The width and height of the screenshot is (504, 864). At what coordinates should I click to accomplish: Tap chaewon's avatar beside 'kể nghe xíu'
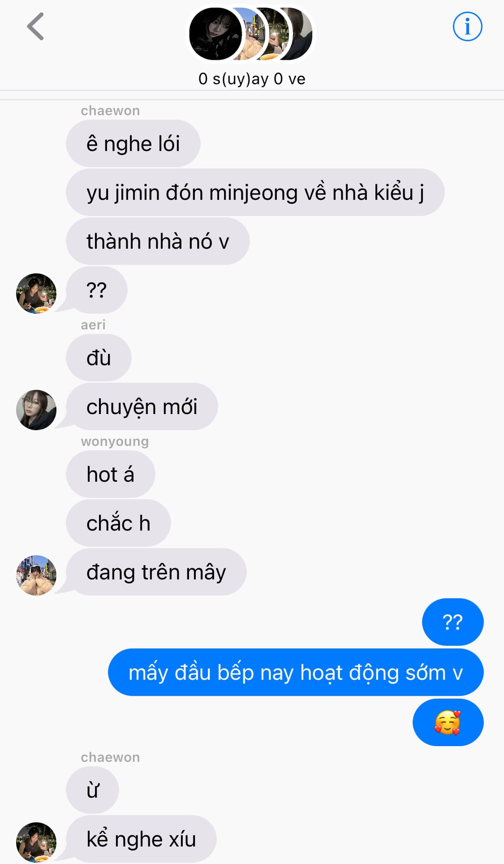pos(36,842)
